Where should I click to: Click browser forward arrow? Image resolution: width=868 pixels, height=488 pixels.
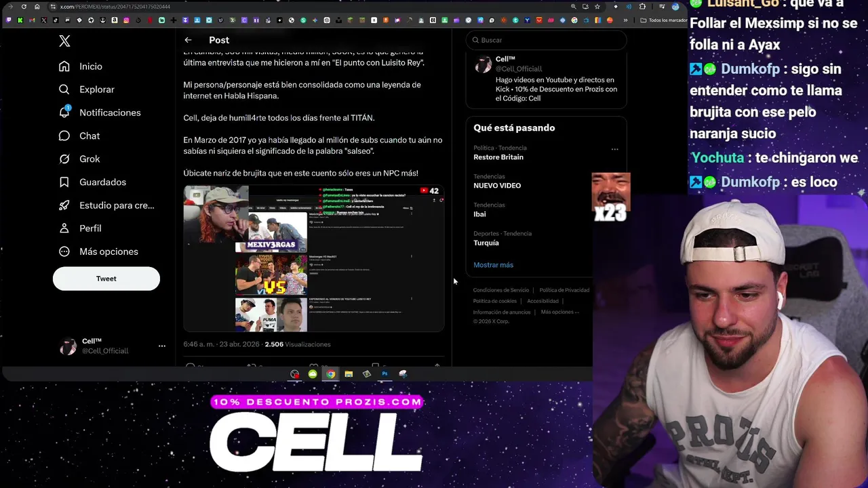coord(10,7)
